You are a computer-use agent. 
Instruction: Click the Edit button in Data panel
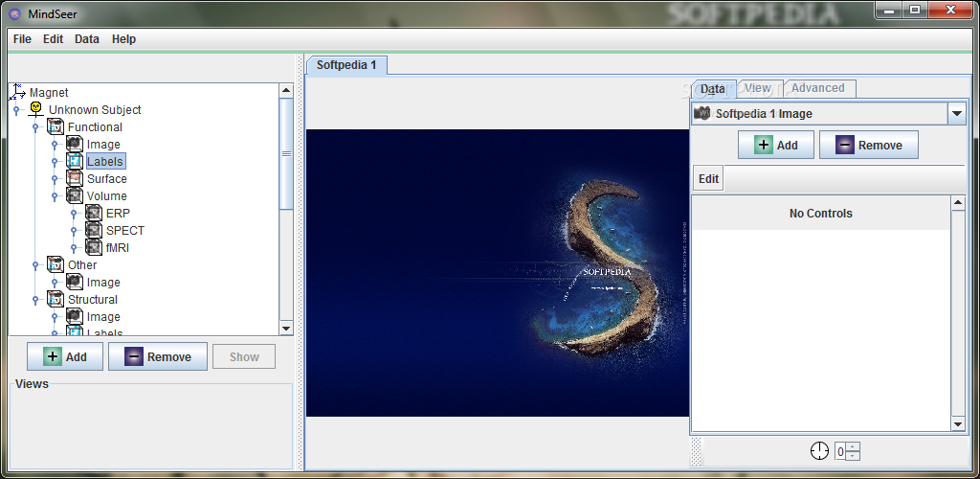pyautogui.click(x=708, y=179)
